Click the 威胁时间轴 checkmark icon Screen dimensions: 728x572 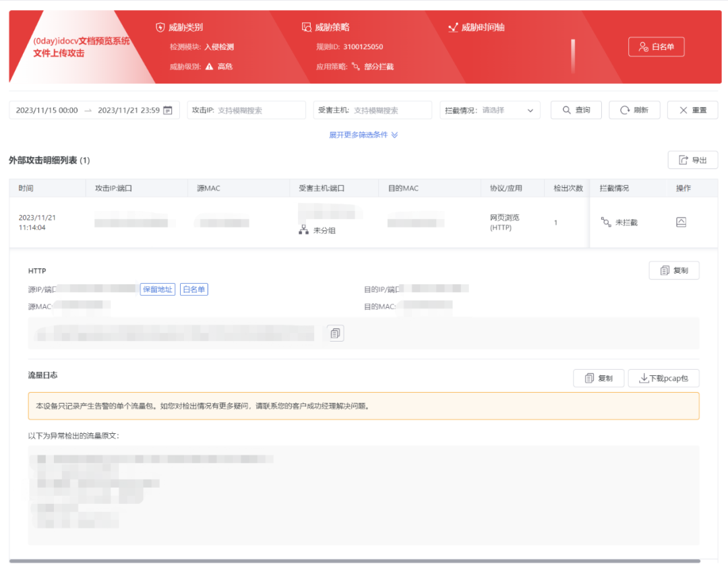pos(453,28)
